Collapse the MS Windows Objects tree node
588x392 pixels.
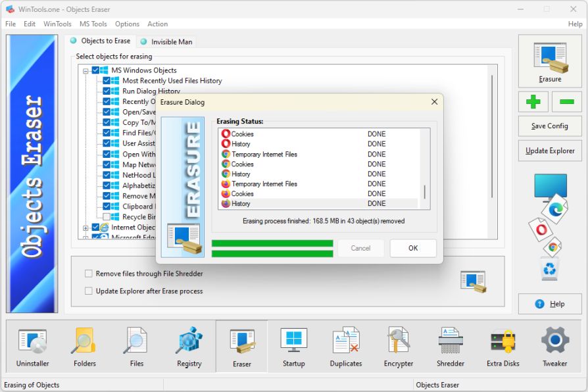[x=86, y=70]
